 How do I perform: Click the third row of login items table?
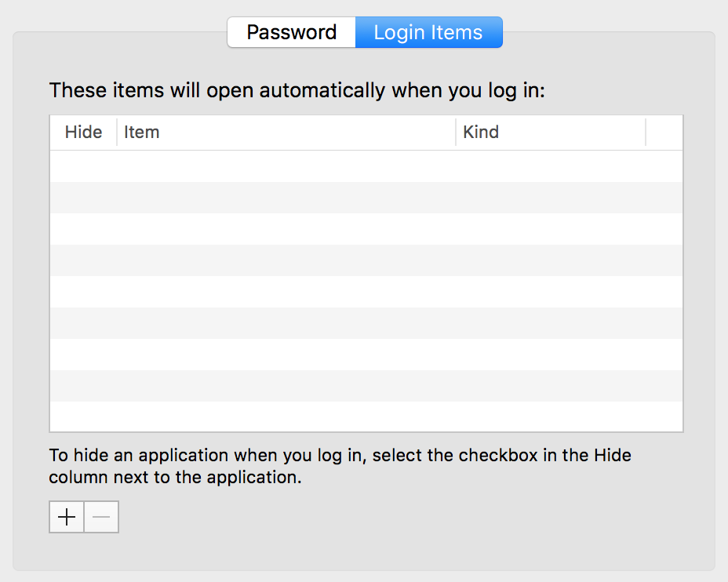point(366,229)
